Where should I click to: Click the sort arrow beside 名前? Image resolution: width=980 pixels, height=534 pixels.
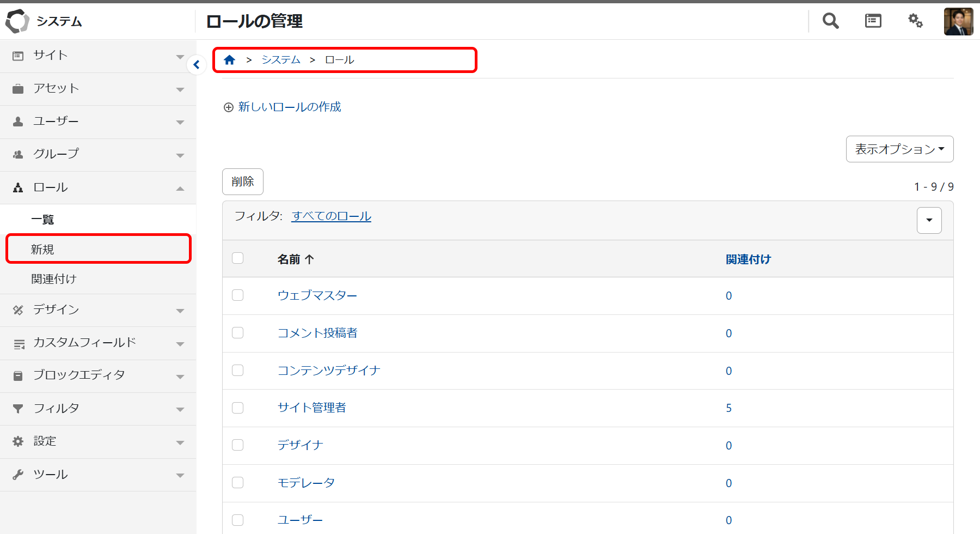pyautogui.click(x=310, y=259)
